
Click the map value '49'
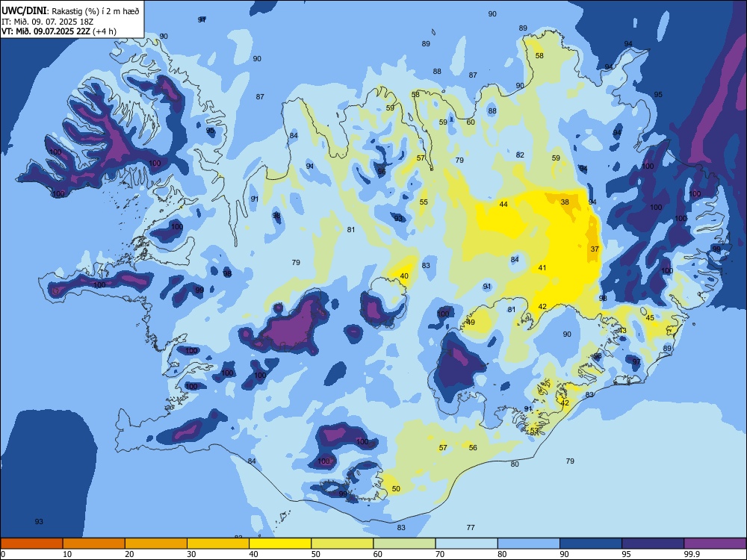[471, 323]
